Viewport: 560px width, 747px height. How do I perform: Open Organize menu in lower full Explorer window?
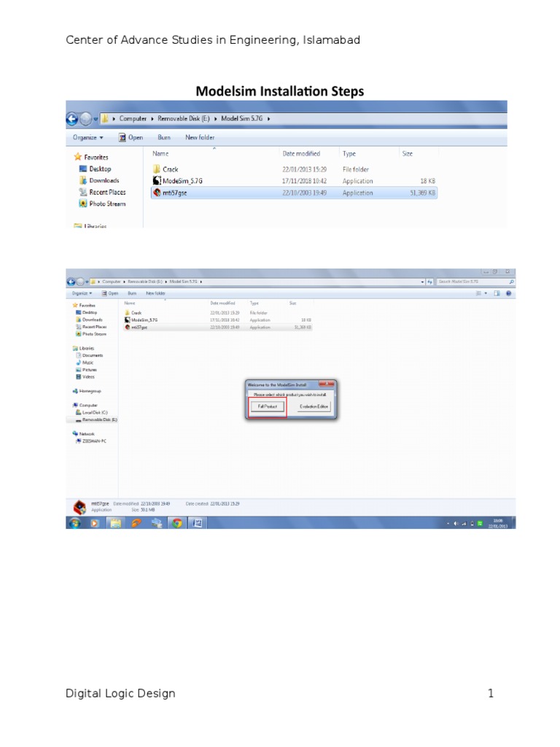pos(82,293)
